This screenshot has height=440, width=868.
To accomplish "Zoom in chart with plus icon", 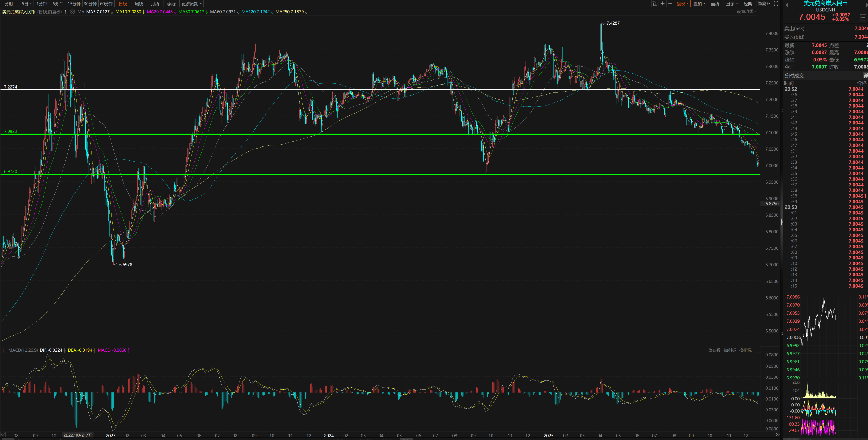I will tap(663, 4).
